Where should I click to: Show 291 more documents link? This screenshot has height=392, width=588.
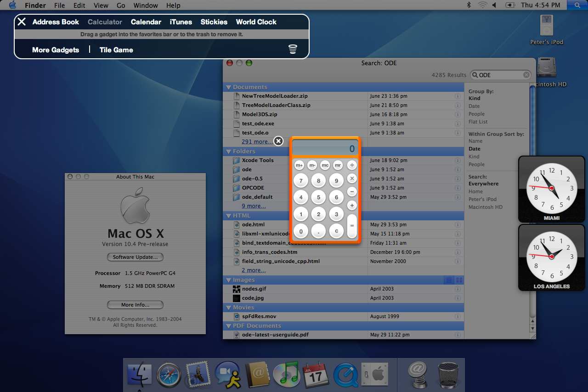pos(257,142)
